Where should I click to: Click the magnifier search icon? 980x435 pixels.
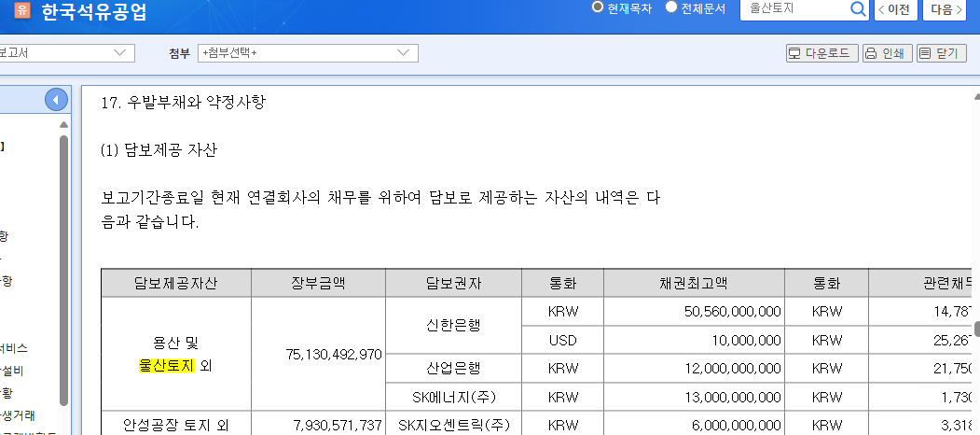click(x=858, y=9)
